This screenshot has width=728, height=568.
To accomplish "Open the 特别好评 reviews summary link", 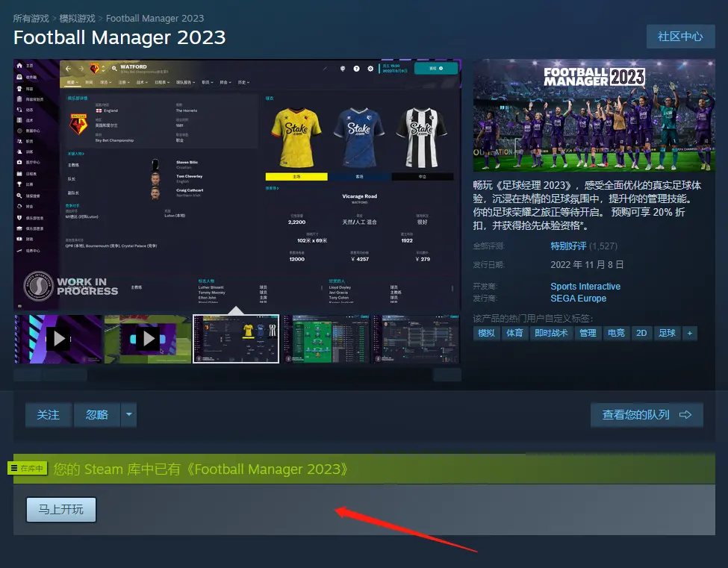I will point(568,246).
